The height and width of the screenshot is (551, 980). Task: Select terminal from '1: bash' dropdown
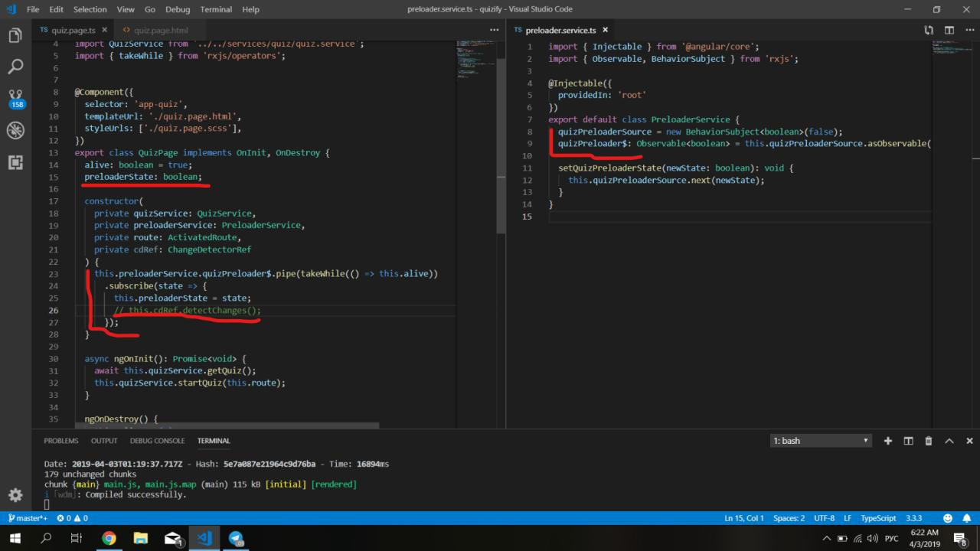tap(822, 441)
